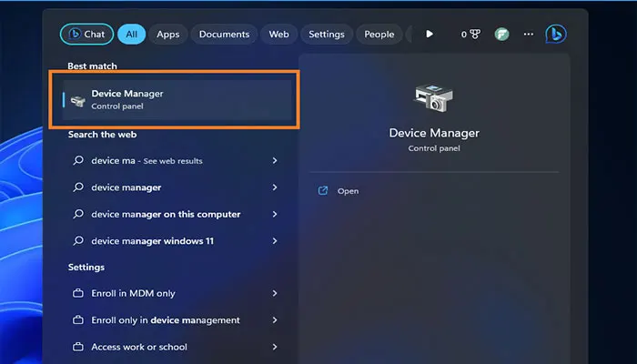Switch to the Settings filter

point(326,35)
